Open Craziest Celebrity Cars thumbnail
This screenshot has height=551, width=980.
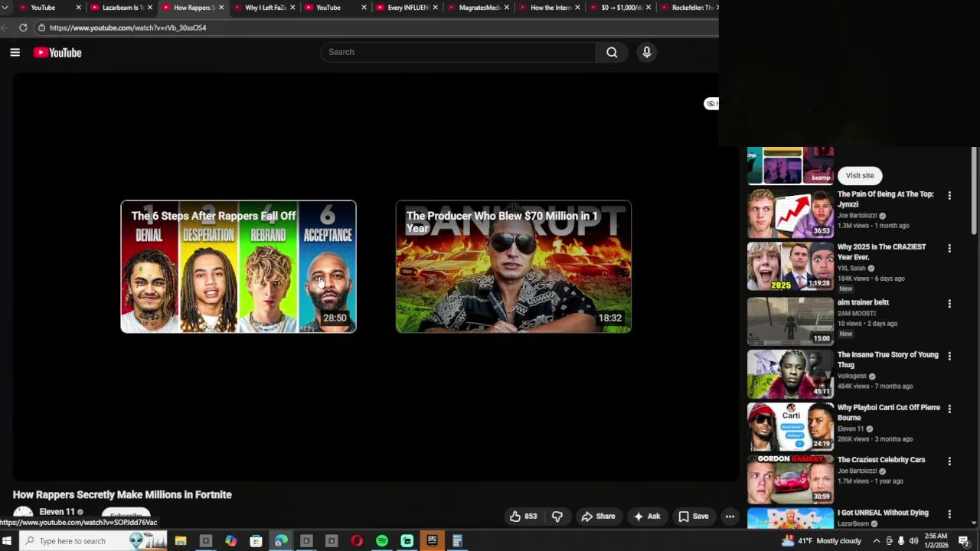tap(790, 479)
